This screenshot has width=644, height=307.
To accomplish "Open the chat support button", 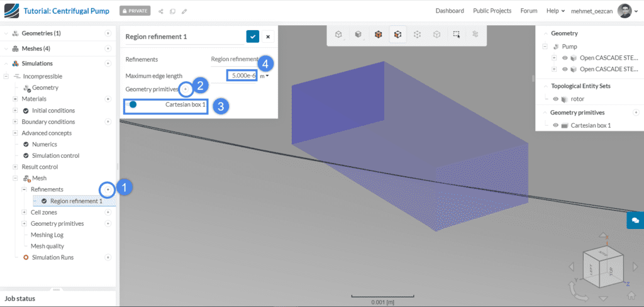I will (x=635, y=220).
